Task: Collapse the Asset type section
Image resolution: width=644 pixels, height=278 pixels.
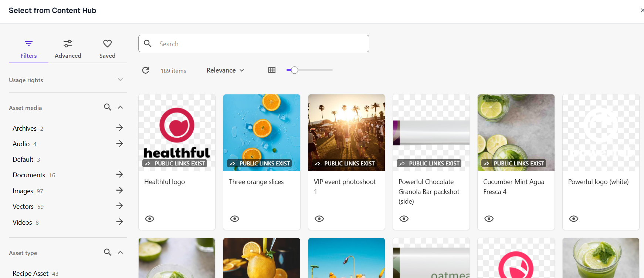Action: pyautogui.click(x=120, y=252)
